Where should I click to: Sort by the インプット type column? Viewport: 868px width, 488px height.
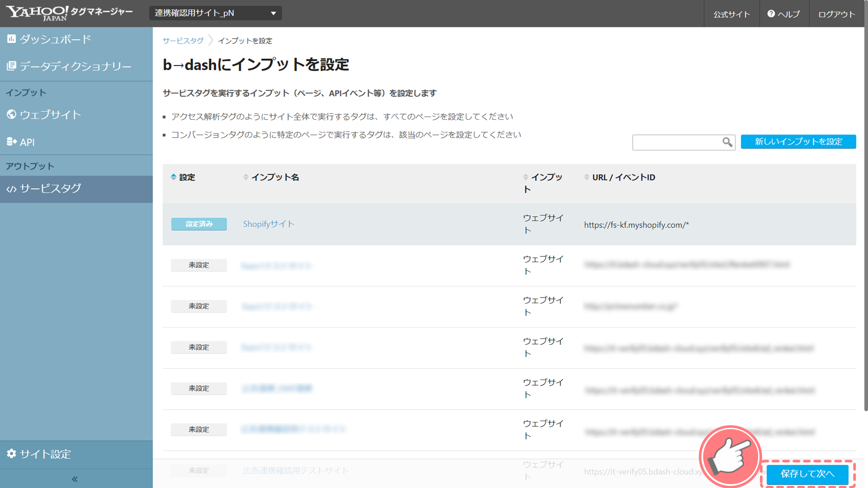[x=544, y=183]
